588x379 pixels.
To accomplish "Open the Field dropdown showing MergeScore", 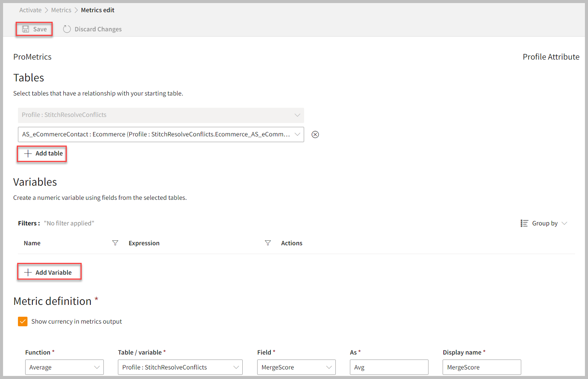I will click(x=329, y=367).
